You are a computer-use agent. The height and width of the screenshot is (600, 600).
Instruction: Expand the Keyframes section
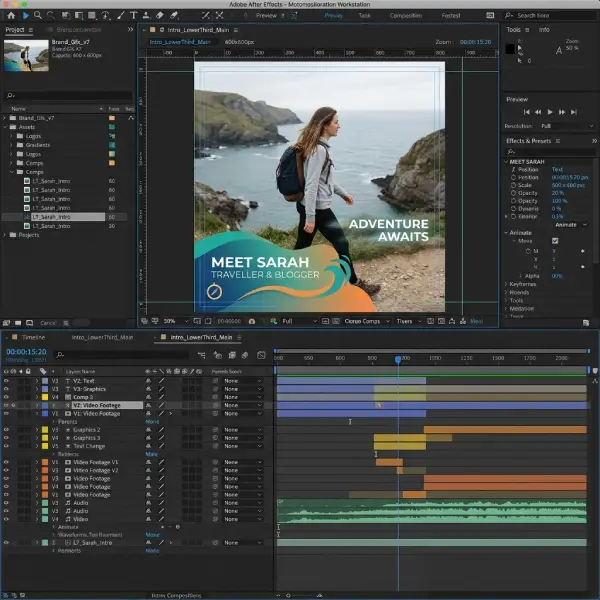point(506,284)
